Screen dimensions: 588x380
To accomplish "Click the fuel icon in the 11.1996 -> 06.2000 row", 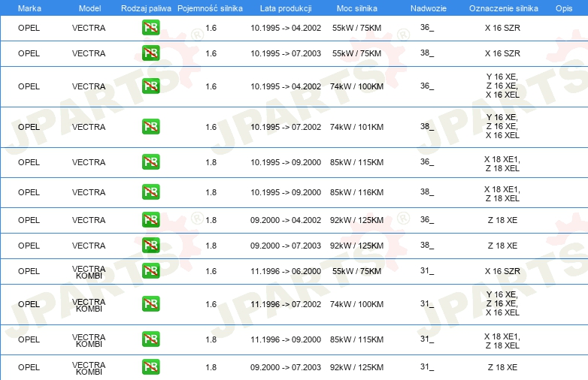I will [x=150, y=270].
